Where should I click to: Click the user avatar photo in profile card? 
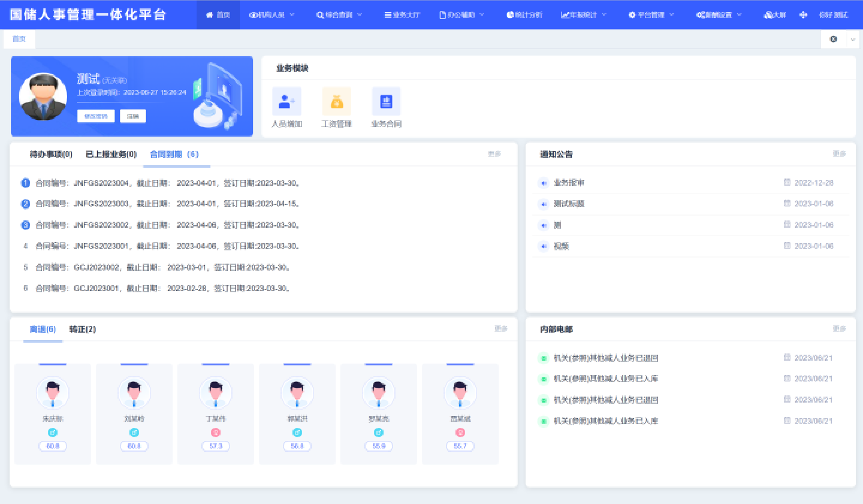[43, 96]
